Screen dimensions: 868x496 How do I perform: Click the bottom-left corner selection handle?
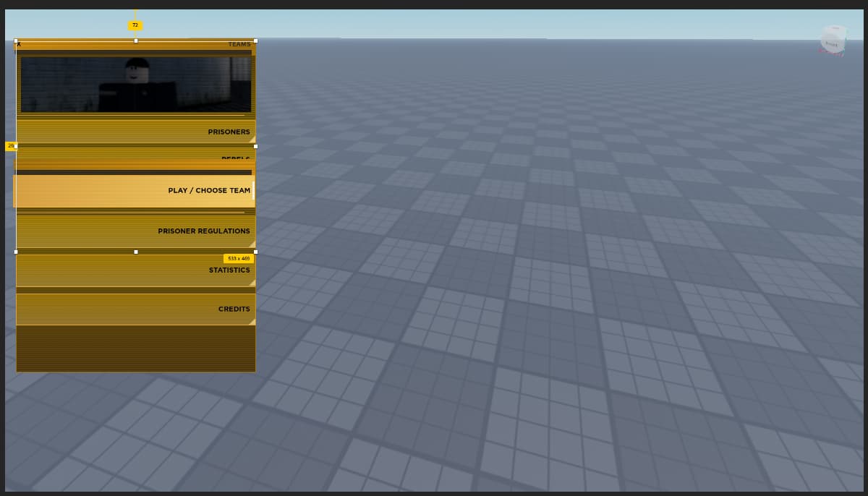pos(16,252)
